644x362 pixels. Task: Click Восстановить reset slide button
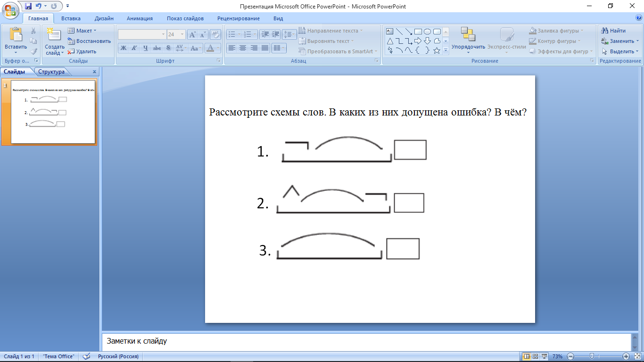tap(89, 41)
